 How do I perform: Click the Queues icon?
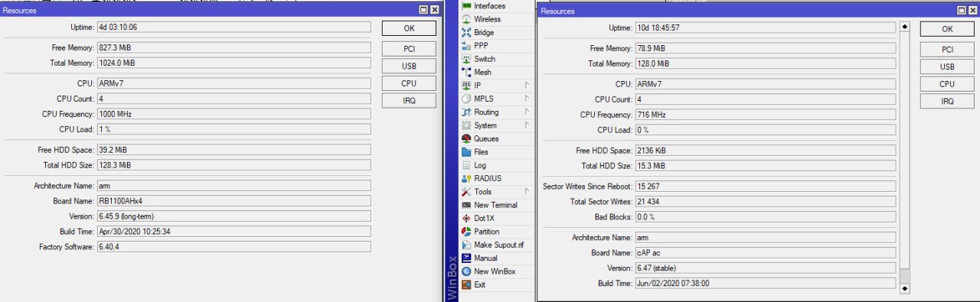467,138
